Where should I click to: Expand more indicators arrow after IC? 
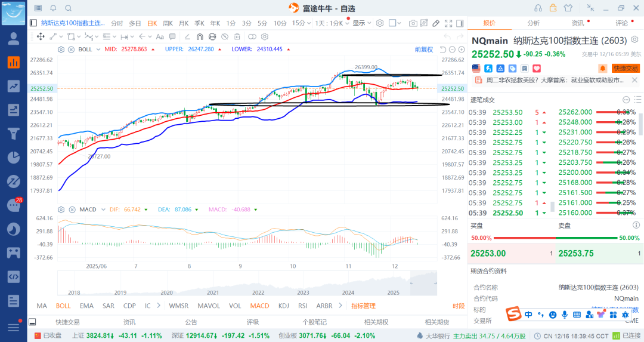tap(159, 306)
